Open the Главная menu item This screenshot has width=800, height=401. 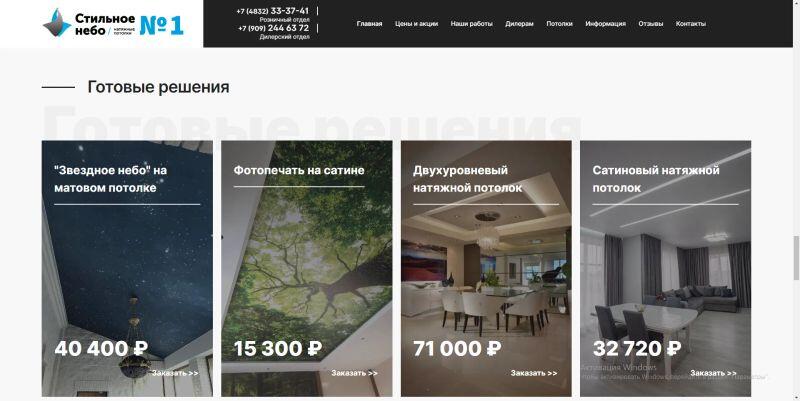click(x=369, y=23)
